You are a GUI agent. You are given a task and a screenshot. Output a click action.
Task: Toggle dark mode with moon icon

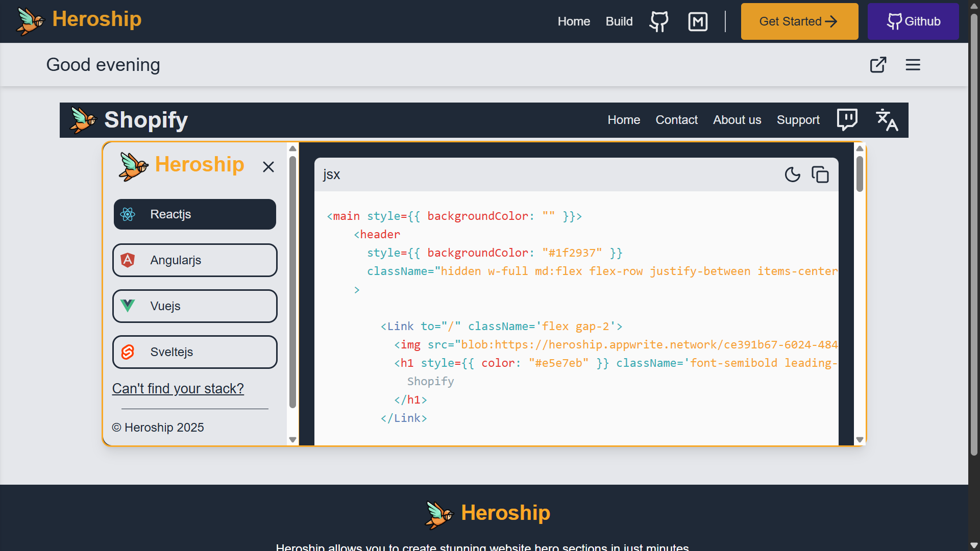pos(792,174)
